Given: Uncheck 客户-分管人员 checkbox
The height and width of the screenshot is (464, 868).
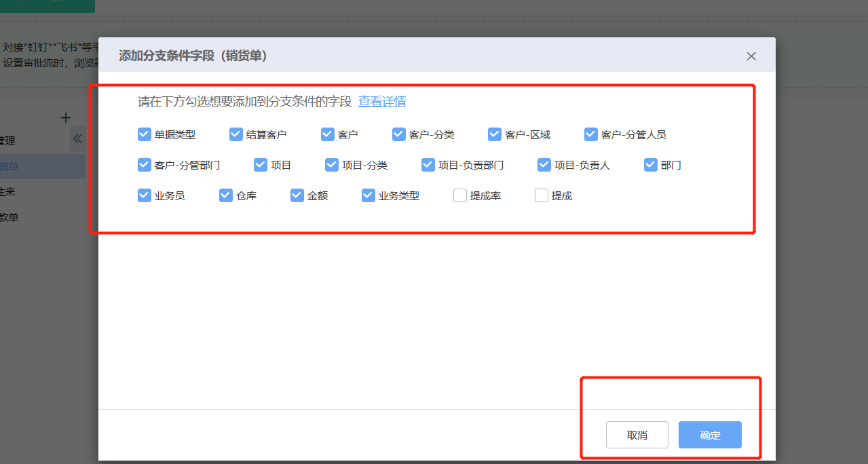Looking at the screenshot, I should [x=590, y=134].
